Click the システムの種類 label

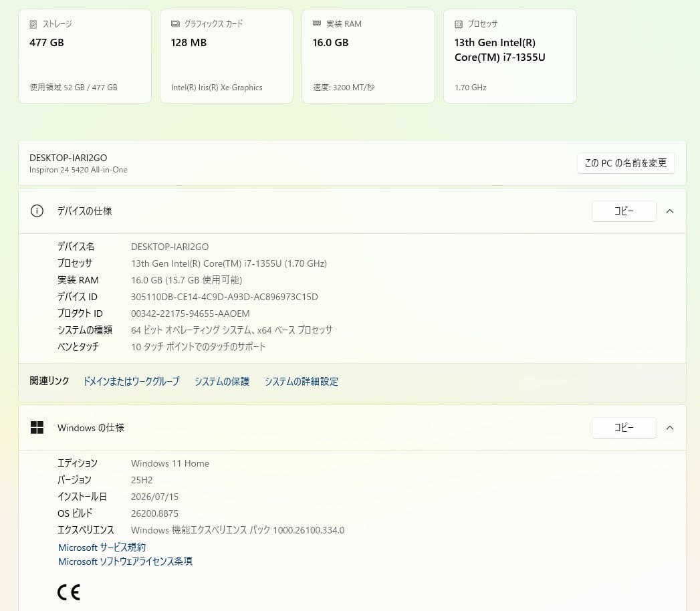tap(85, 330)
